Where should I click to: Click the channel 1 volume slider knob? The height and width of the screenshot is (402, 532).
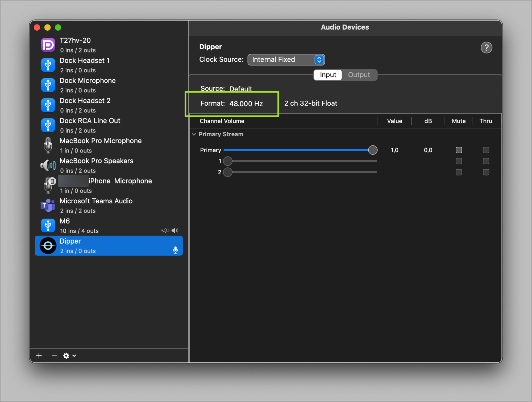(x=228, y=161)
